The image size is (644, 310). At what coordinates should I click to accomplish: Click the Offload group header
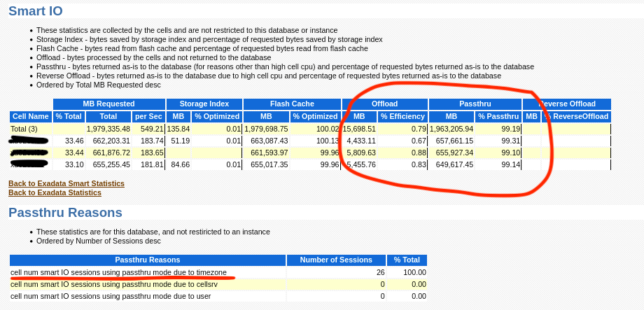[384, 104]
